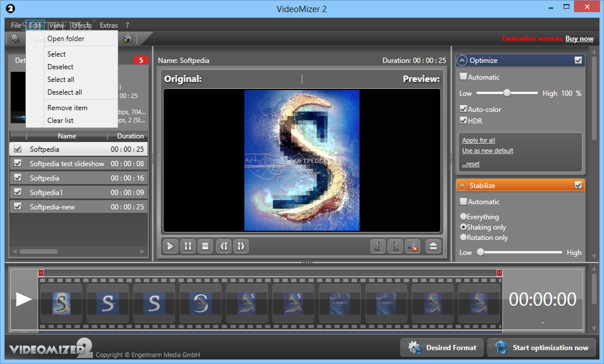The width and height of the screenshot is (604, 364).
Task: Select the fifth filmstrip thumbnail with purple border
Action: tap(247, 303)
